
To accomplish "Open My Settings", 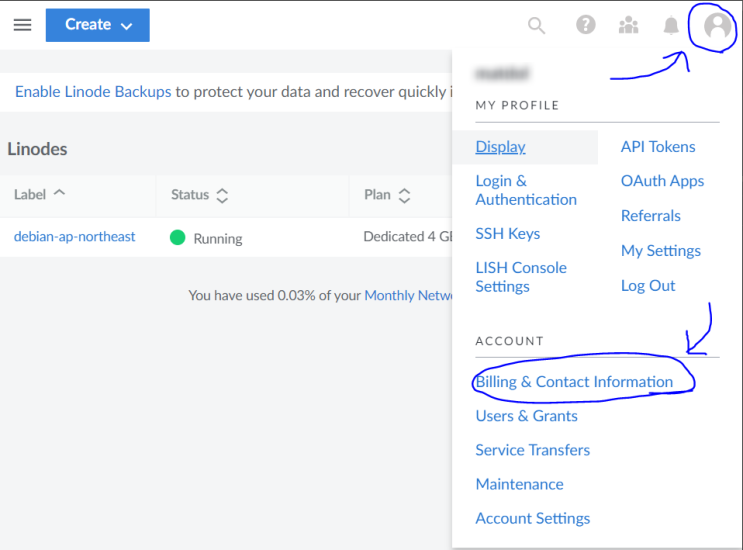I will tap(661, 251).
